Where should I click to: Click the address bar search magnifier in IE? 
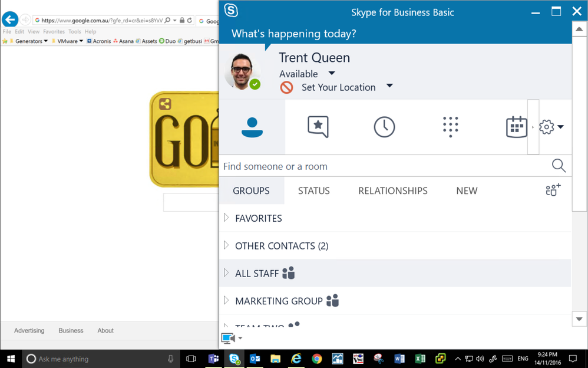(x=167, y=20)
